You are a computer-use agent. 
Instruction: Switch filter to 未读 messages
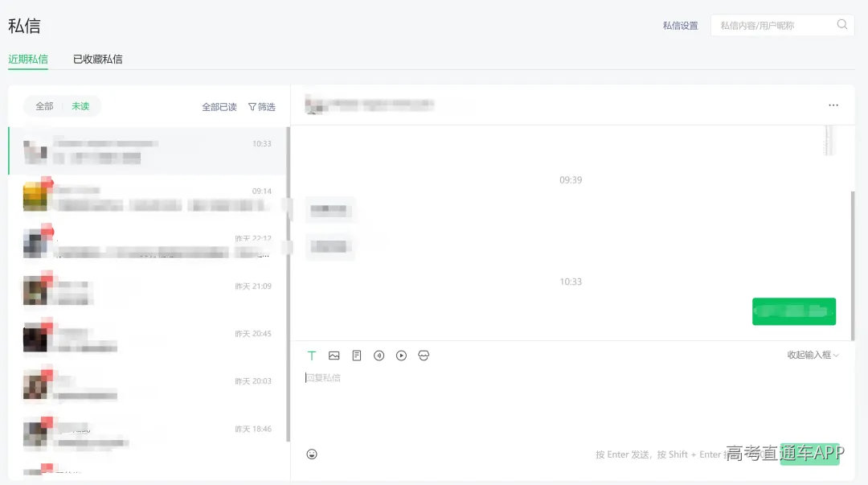click(x=80, y=106)
